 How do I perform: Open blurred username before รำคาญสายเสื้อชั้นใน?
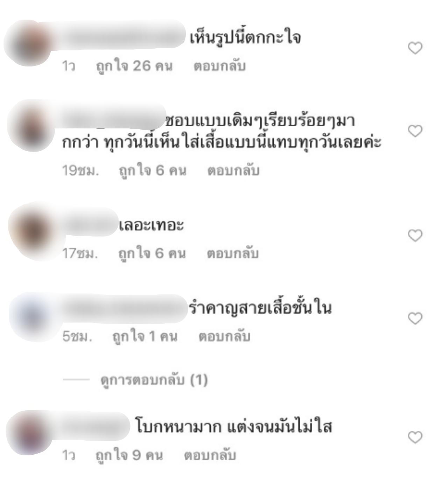(124, 309)
